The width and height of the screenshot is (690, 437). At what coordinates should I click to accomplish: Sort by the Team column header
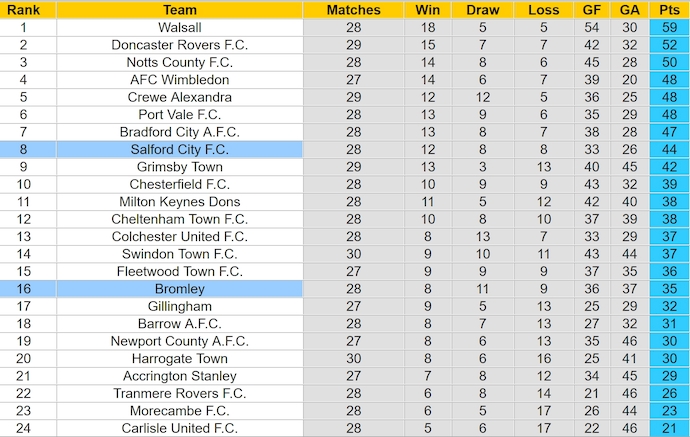click(x=179, y=10)
